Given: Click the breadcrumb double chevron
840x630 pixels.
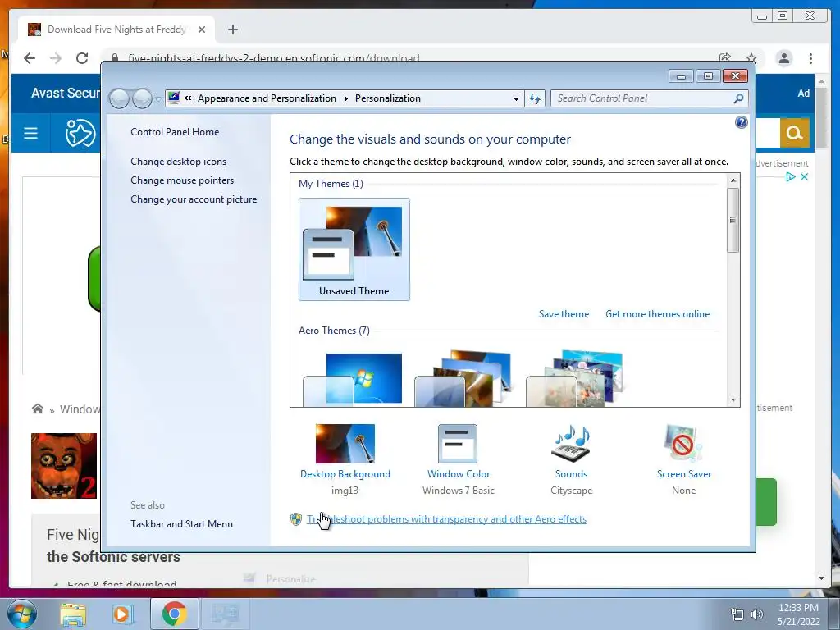Looking at the screenshot, I should 188,98.
